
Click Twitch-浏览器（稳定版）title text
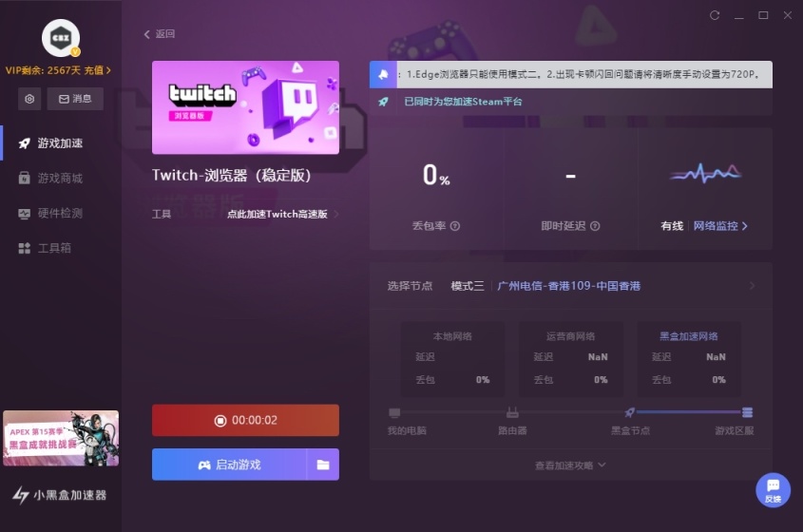(x=232, y=176)
